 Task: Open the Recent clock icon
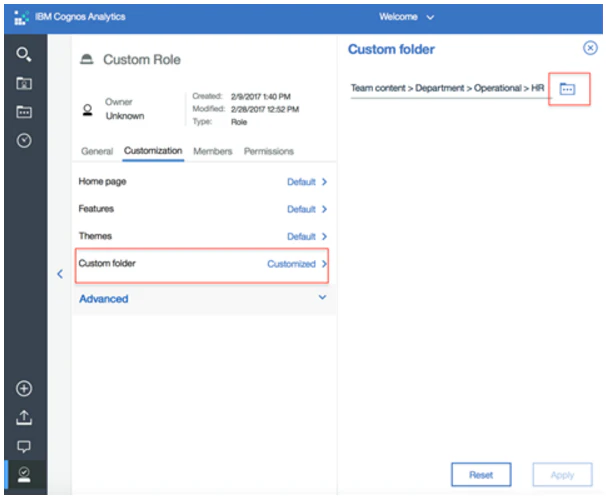[24, 141]
